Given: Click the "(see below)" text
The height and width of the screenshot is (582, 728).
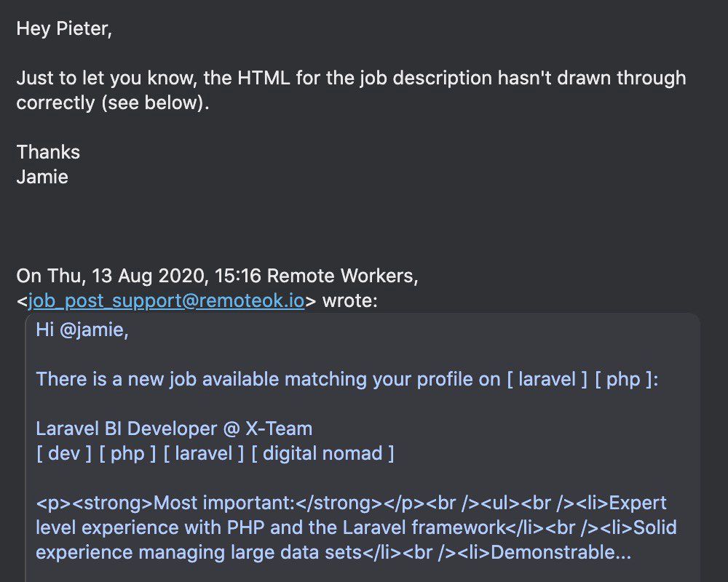Looking at the screenshot, I should [x=154, y=103].
